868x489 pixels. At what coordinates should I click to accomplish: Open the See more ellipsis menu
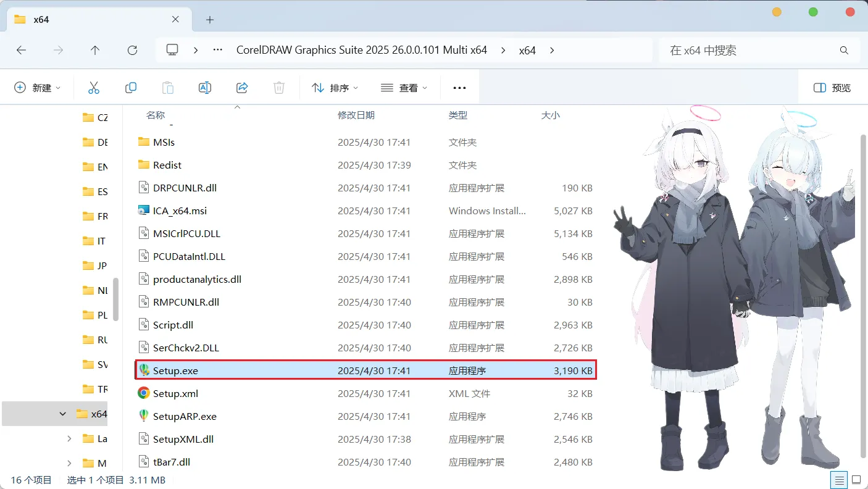pos(459,88)
